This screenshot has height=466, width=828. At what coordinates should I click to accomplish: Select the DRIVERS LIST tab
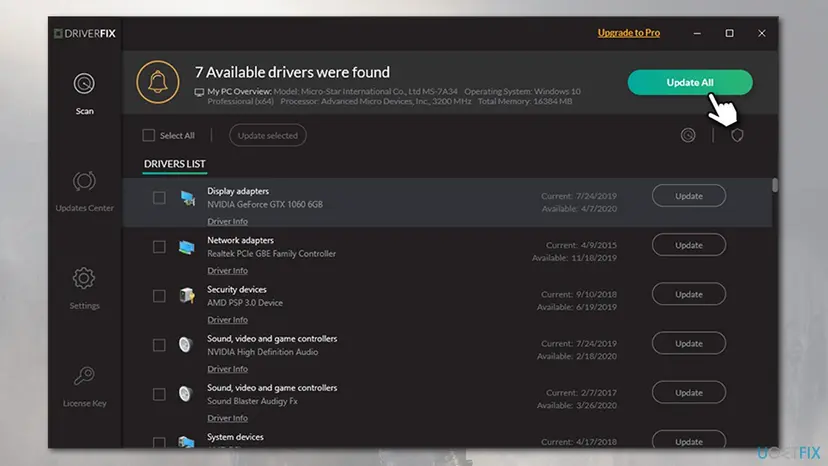(x=175, y=164)
